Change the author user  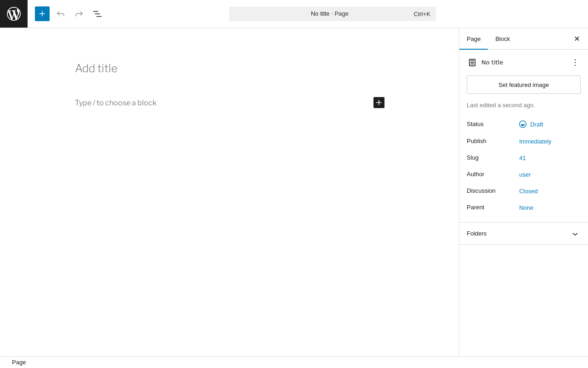(525, 174)
